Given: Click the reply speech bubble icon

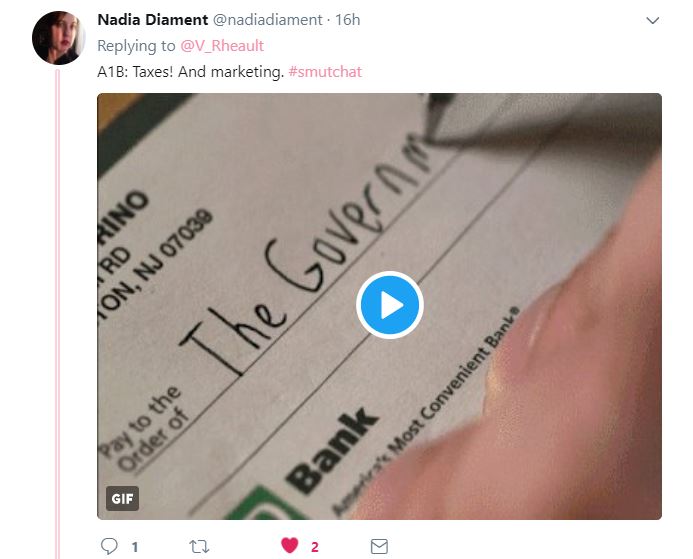Looking at the screenshot, I should 109,546.
